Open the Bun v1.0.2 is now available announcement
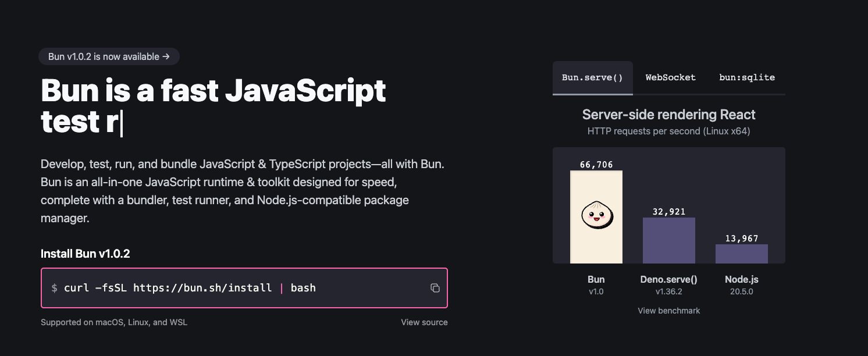Viewport: 868px width, 356px height. tap(109, 56)
